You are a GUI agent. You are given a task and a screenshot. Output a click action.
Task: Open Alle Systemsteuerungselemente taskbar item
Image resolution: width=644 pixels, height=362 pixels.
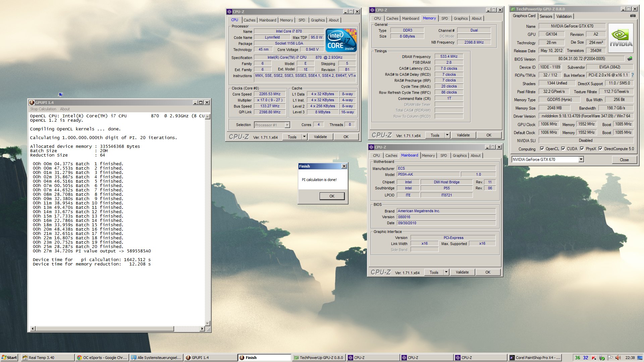coord(156,358)
